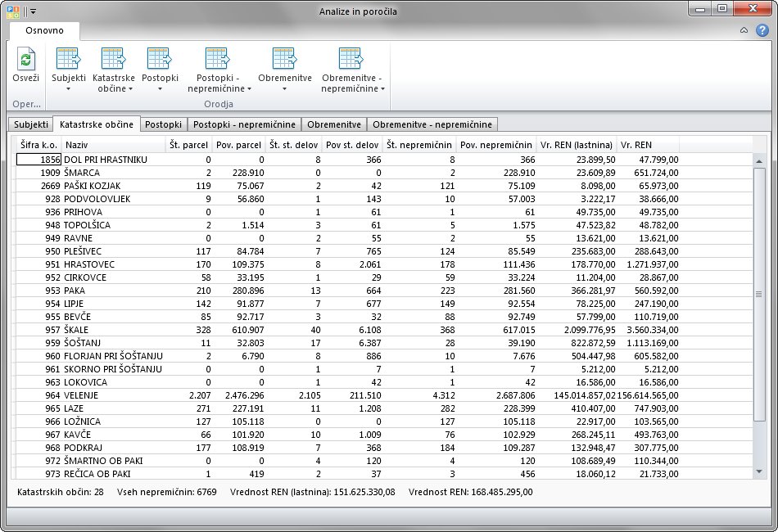Expand the Subjekti dropdown arrow

(69, 89)
